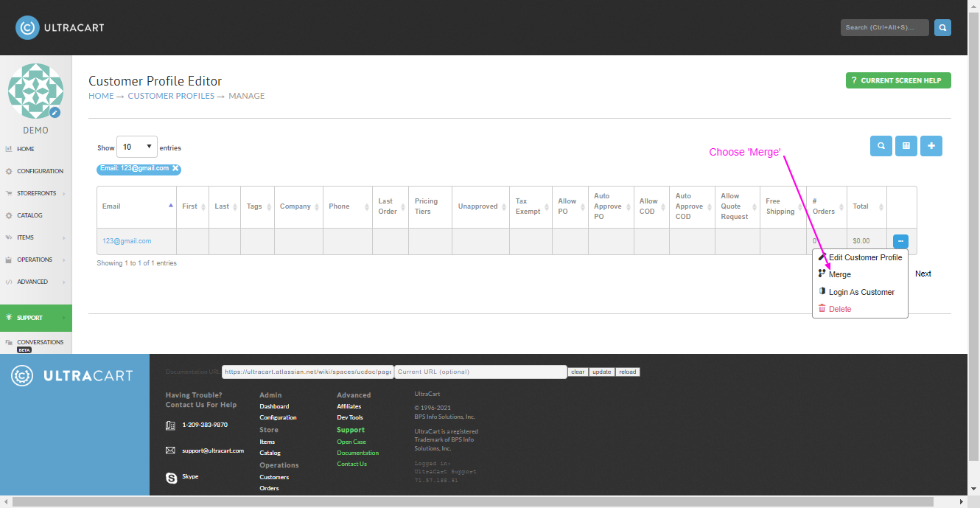Image resolution: width=980 pixels, height=508 pixels.
Task: Open Customers footer link
Action: [274, 477]
